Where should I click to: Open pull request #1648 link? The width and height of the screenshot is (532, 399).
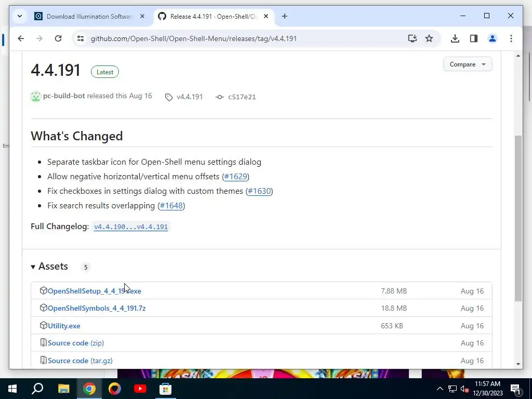pos(171,206)
